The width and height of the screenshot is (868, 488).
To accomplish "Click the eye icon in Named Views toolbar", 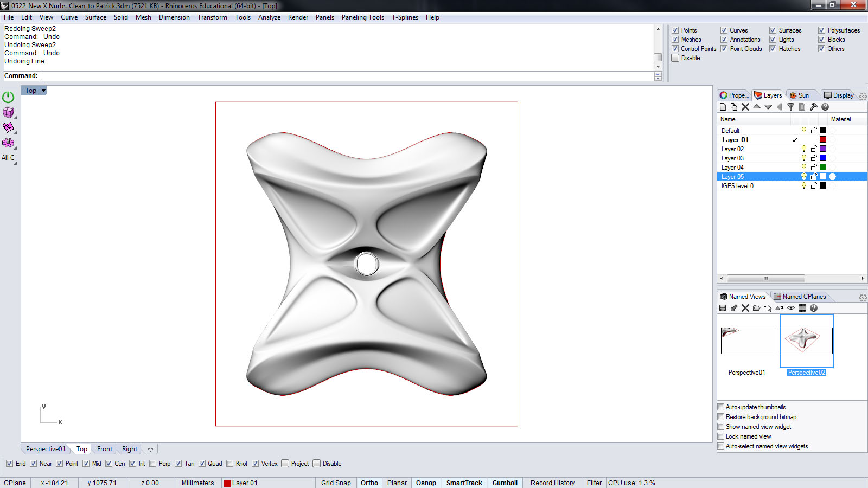I will [791, 308].
